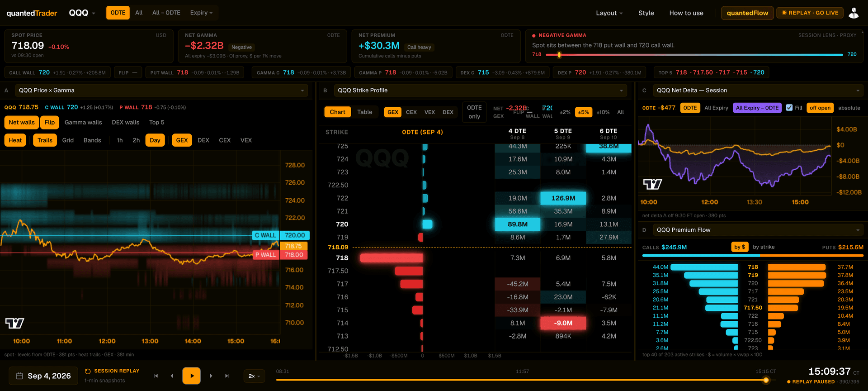This screenshot has height=391, width=868.
Task: Select CEX in the Strike Profile panel
Action: coord(411,112)
